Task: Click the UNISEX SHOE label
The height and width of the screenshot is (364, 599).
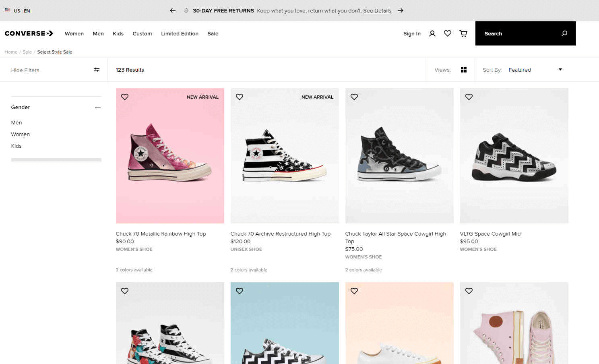Action: click(246, 249)
